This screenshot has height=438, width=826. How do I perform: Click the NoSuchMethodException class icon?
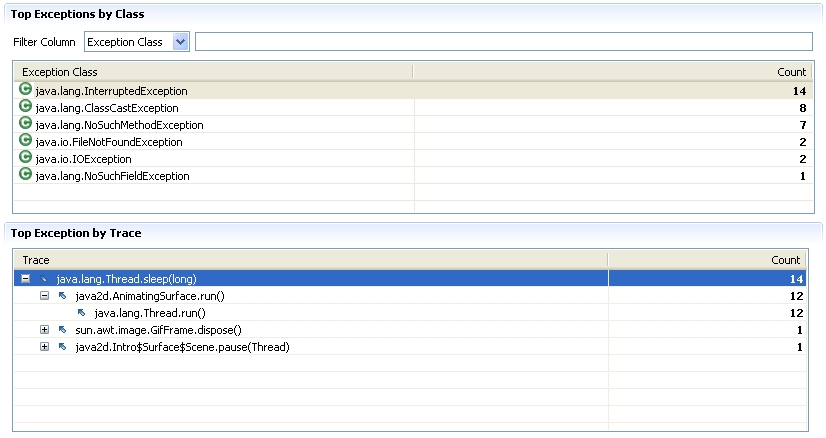coord(26,124)
